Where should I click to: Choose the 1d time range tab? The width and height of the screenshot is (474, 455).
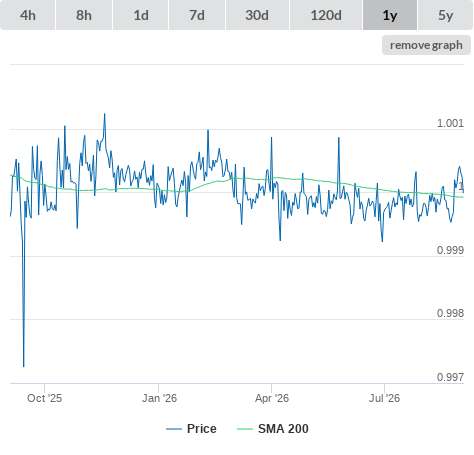click(141, 15)
